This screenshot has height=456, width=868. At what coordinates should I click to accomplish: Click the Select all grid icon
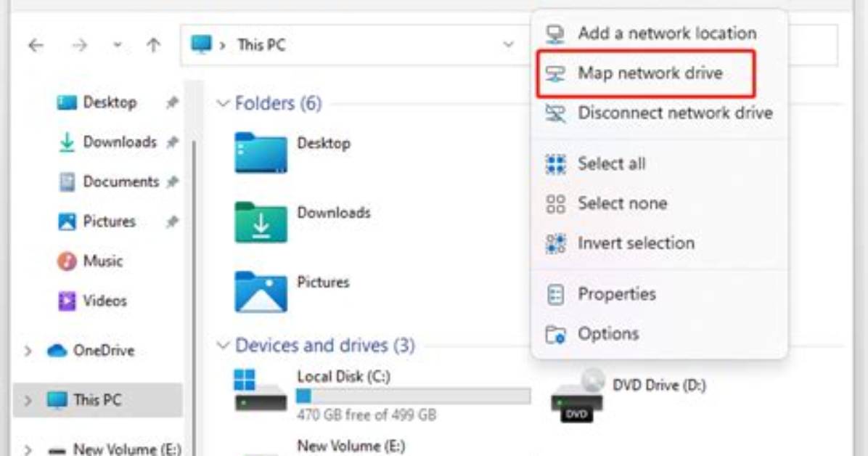click(555, 165)
